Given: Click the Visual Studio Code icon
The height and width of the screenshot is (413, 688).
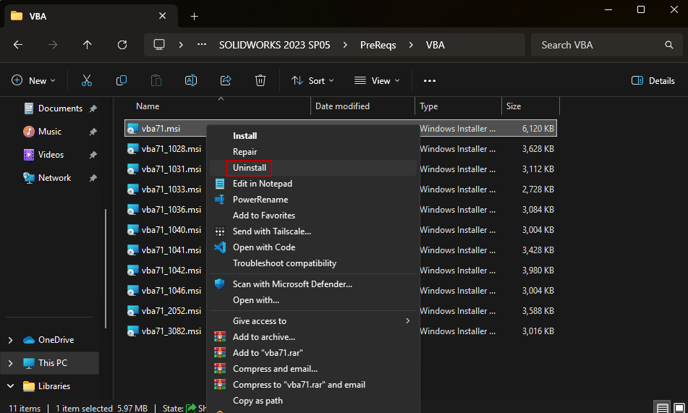Looking at the screenshot, I should [220, 247].
